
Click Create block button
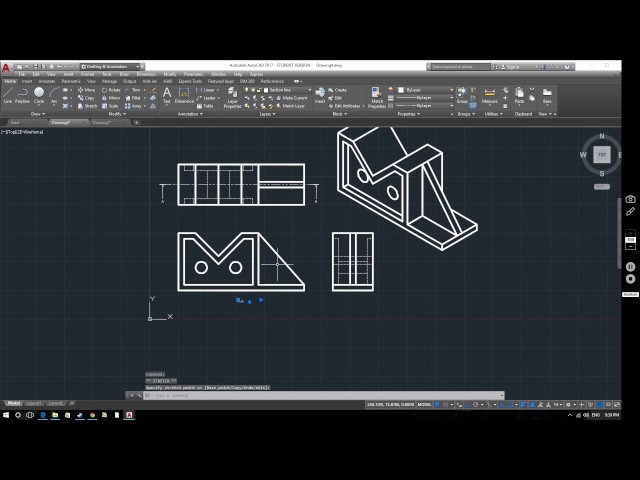[337, 90]
